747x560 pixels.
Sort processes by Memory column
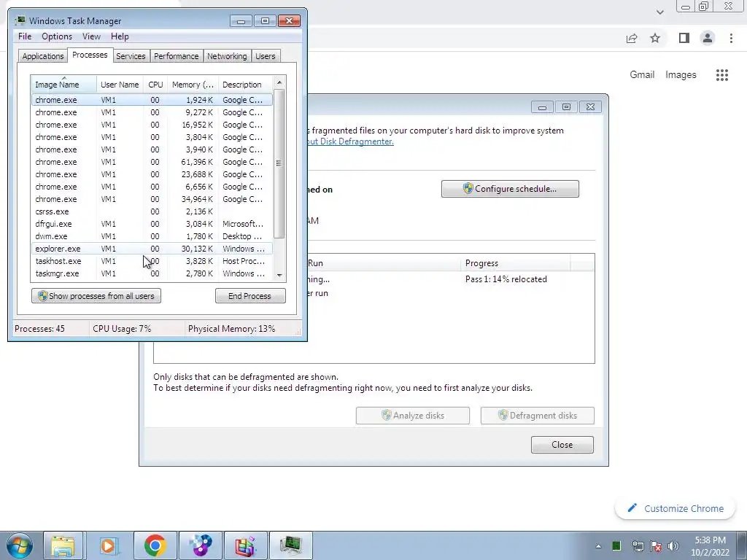tap(193, 85)
